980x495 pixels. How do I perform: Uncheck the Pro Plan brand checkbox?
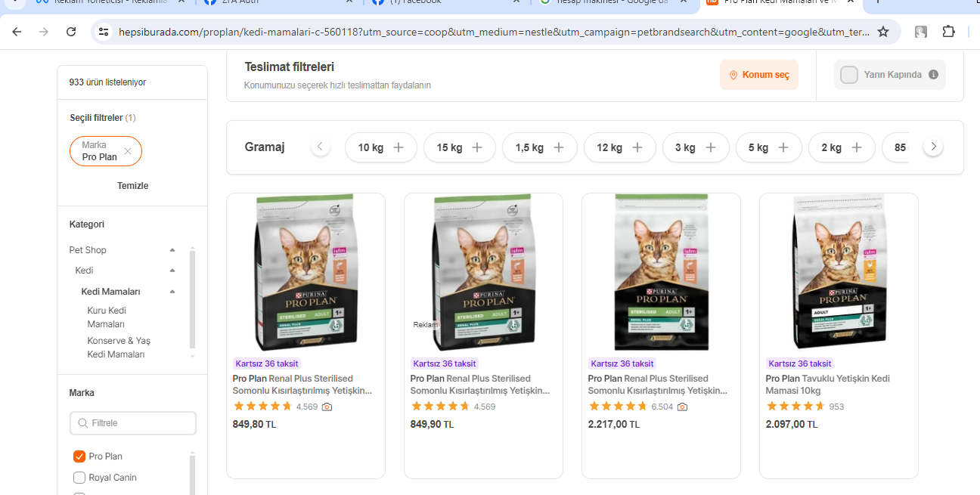[79, 456]
